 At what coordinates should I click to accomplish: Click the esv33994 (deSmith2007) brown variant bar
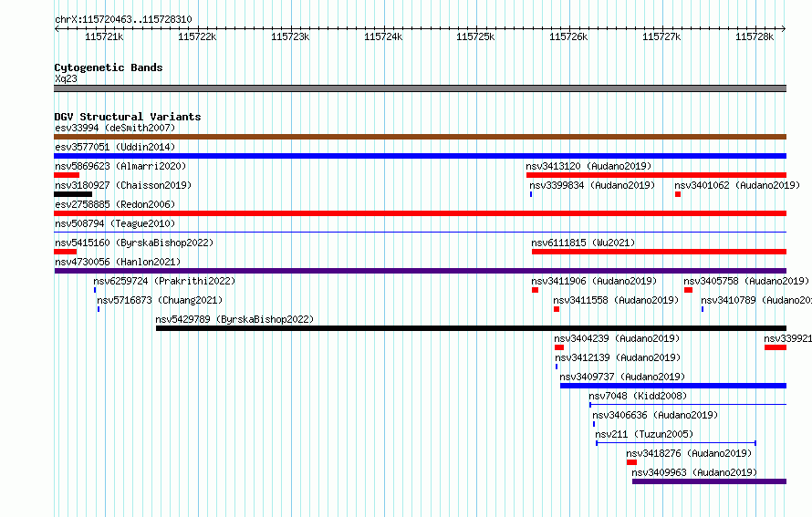pyautogui.click(x=420, y=137)
